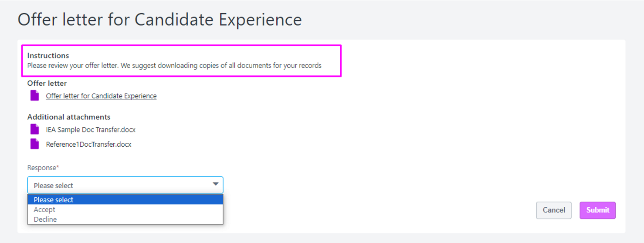Click the bold Offer letter section label
This screenshot has width=644, height=243.
tap(47, 83)
